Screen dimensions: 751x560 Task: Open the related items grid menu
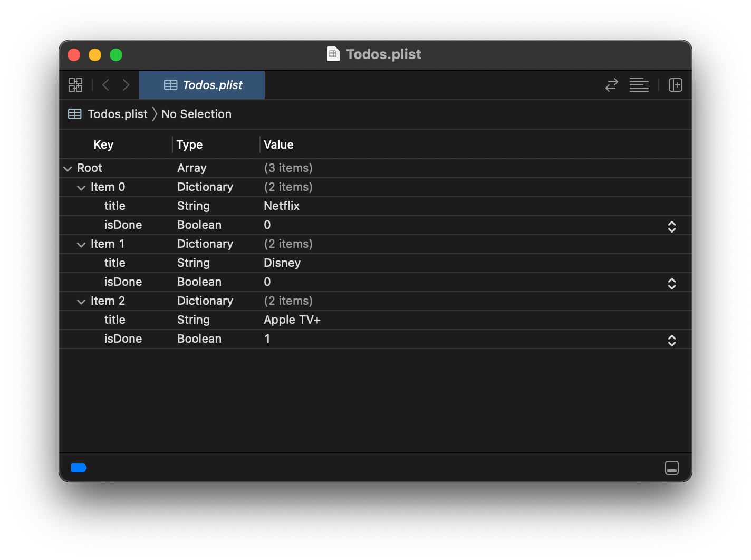[75, 85]
